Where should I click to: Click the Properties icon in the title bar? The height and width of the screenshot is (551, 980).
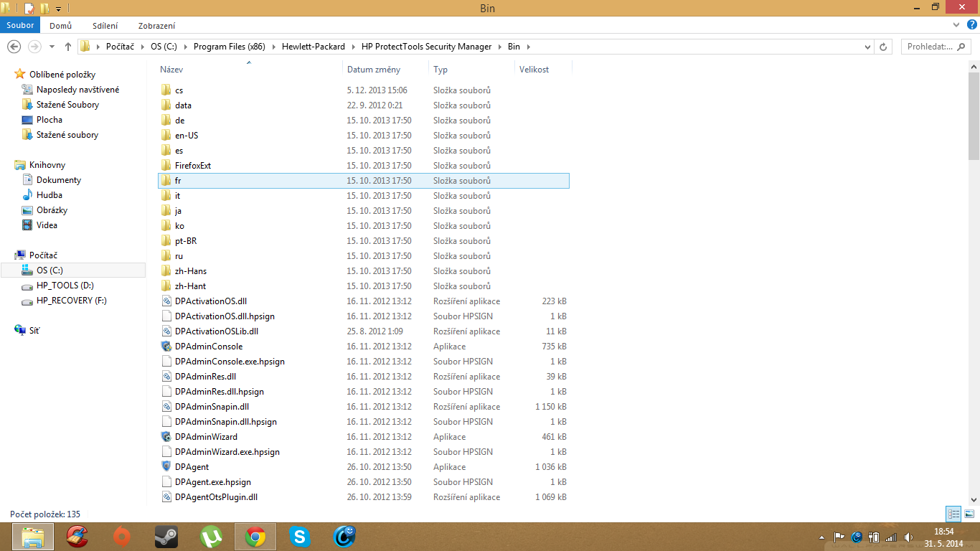tap(29, 9)
